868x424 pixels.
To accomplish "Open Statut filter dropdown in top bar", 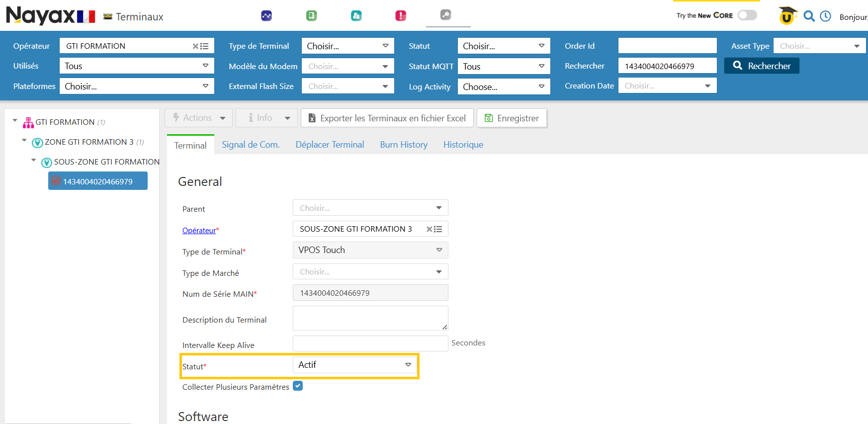I will [504, 46].
